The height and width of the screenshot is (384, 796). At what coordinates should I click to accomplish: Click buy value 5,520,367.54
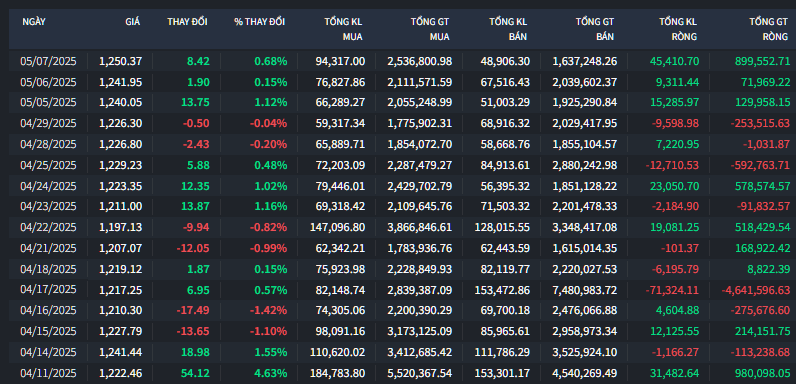coord(419,373)
